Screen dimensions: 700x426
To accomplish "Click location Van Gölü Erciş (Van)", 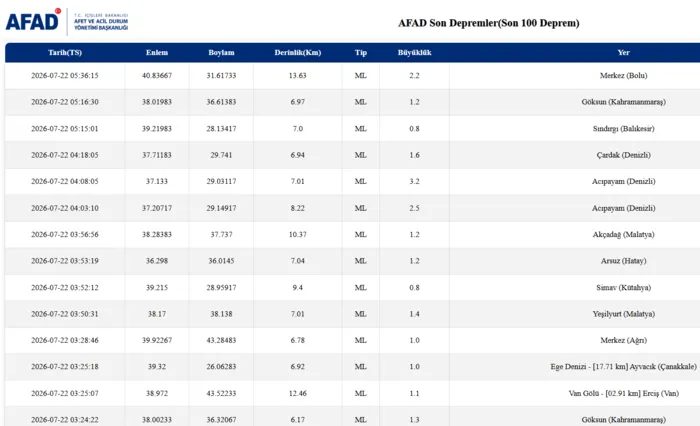I will click(623, 393).
